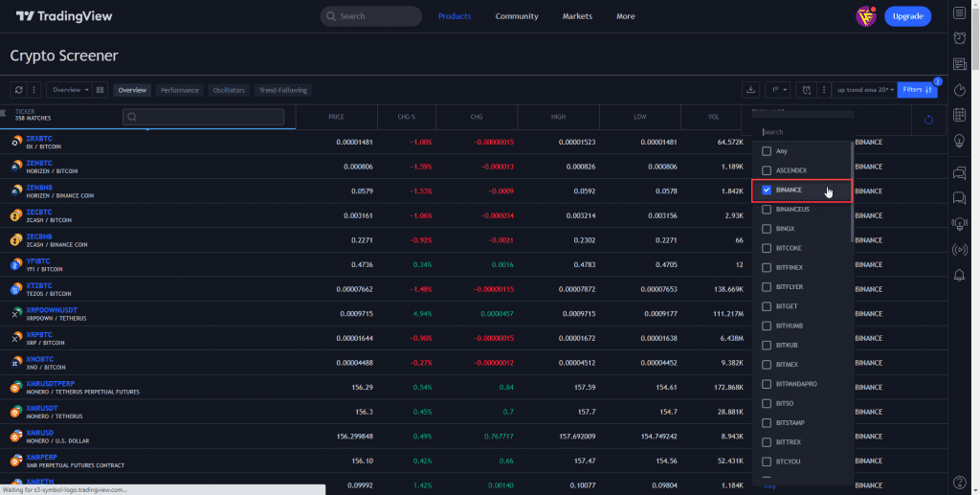The image size is (980, 495).
Task: Click the column setup icon beside Overview dropdown
Action: [100, 90]
